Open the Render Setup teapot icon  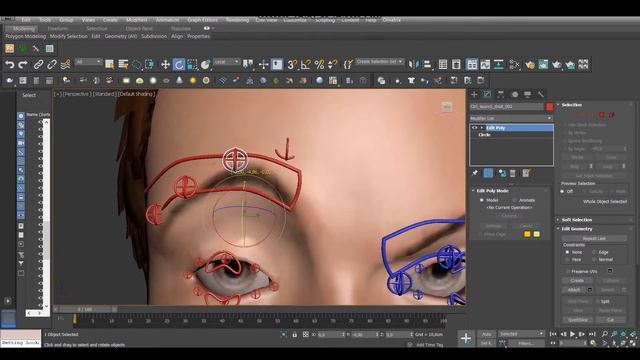pos(530,64)
